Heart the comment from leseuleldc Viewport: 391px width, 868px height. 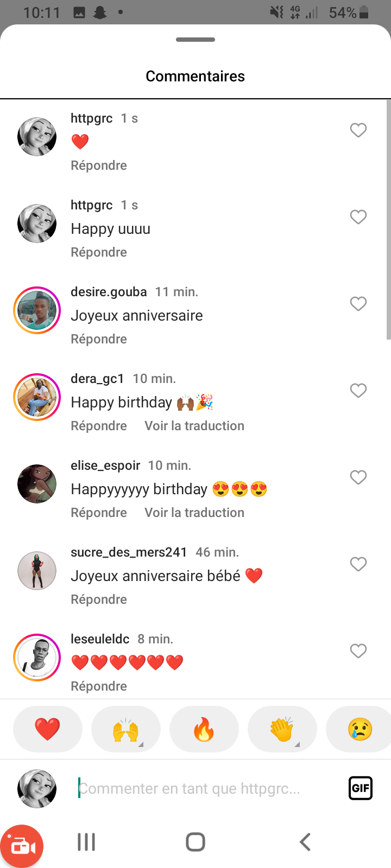click(x=358, y=651)
